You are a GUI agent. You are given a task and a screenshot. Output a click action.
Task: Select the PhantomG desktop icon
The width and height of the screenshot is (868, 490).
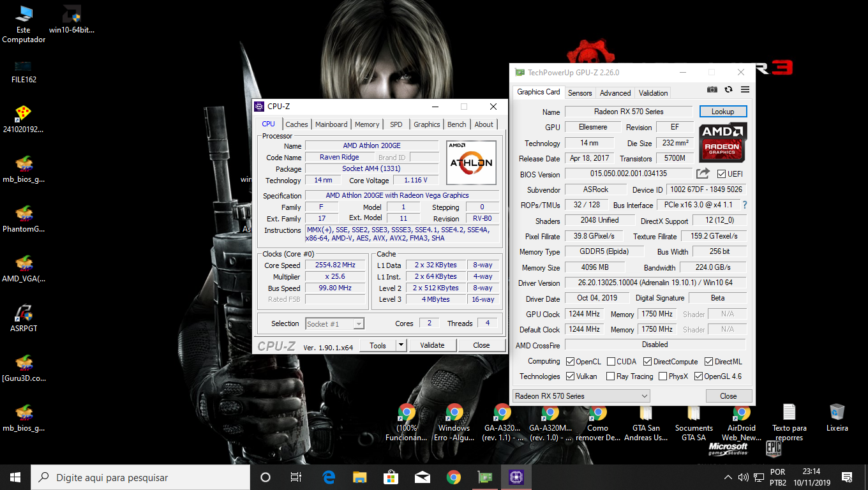24,219
